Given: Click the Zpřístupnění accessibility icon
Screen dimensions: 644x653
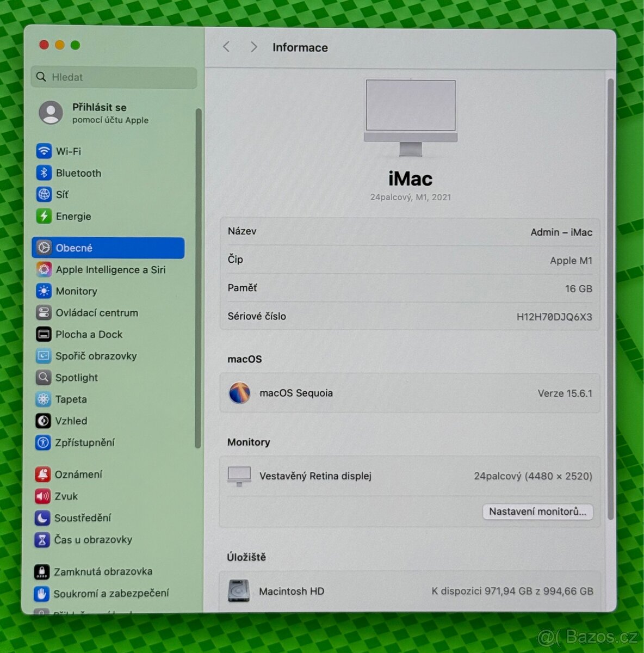Looking at the screenshot, I should point(43,442).
